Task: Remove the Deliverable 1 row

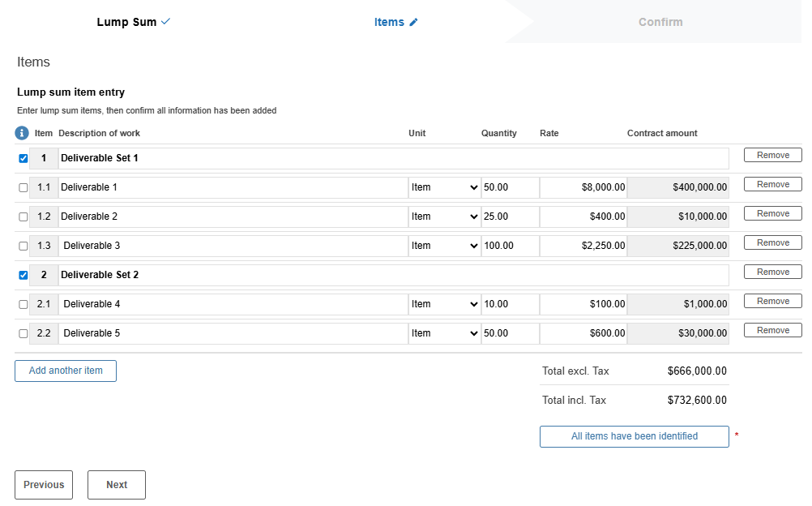Action: coord(772,184)
